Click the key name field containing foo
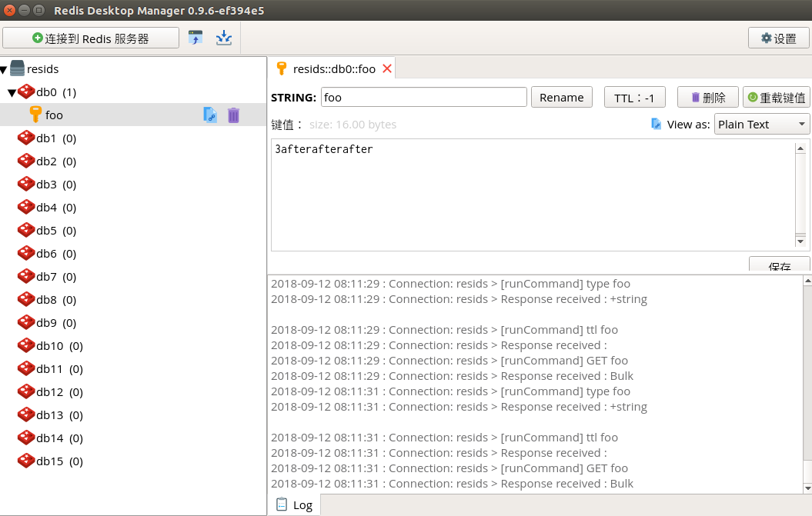This screenshot has height=516, width=812. (x=423, y=97)
